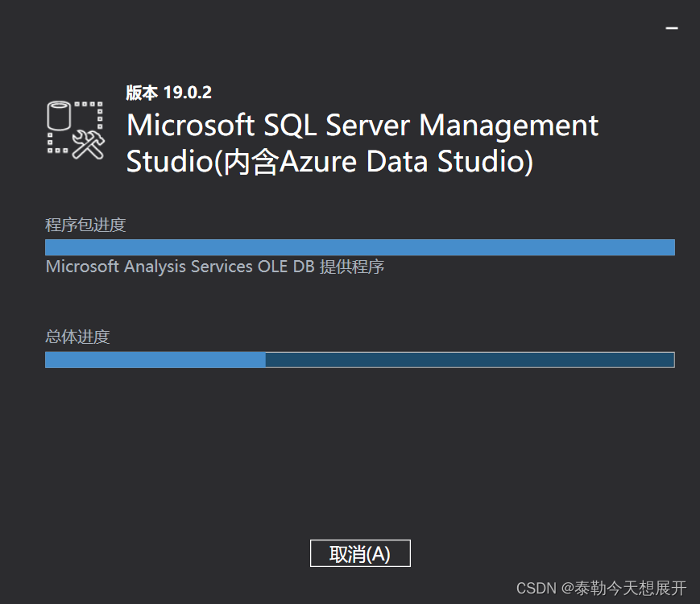Image resolution: width=700 pixels, height=604 pixels.
Task: Click the 总体进度 label
Action: (77, 337)
